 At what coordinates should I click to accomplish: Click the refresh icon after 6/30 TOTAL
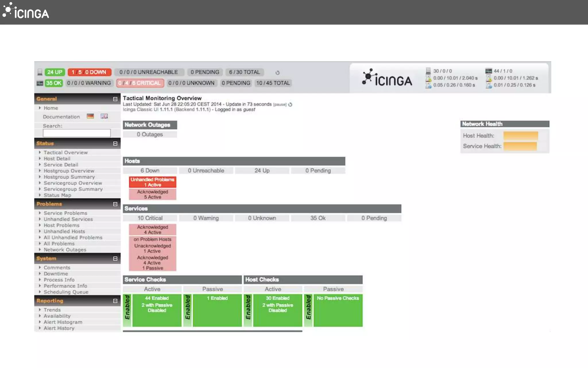[x=277, y=72]
